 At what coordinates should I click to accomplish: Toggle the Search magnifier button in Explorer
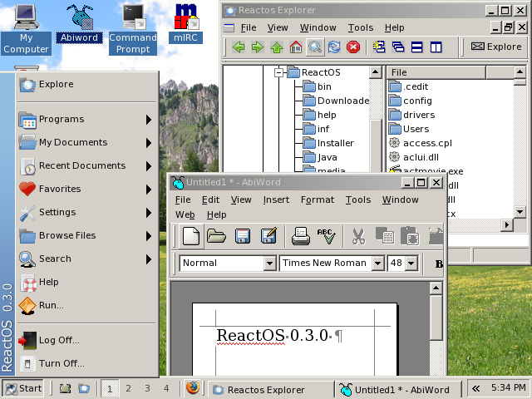click(315, 47)
